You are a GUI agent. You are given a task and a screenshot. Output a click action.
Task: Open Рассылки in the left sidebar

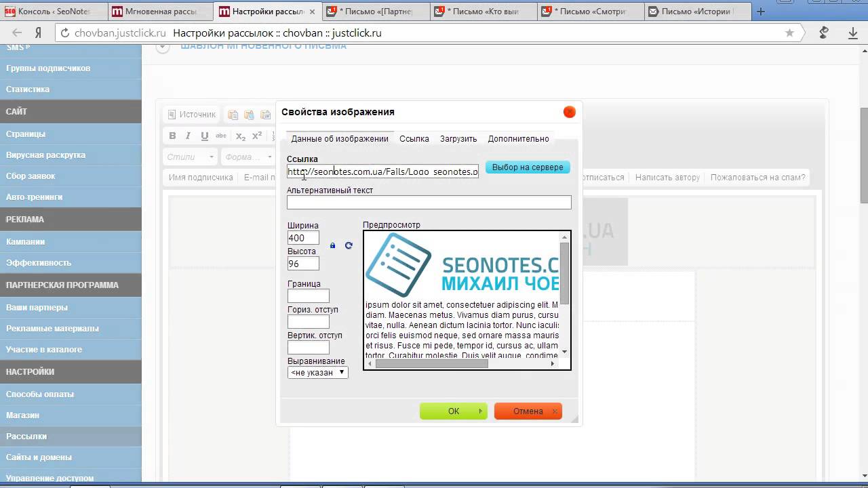click(26, 436)
